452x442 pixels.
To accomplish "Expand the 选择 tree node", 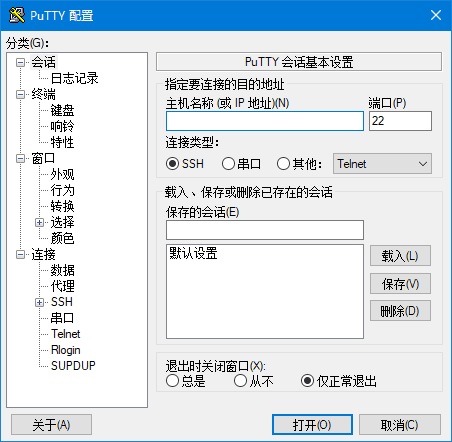I will (39, 222).
